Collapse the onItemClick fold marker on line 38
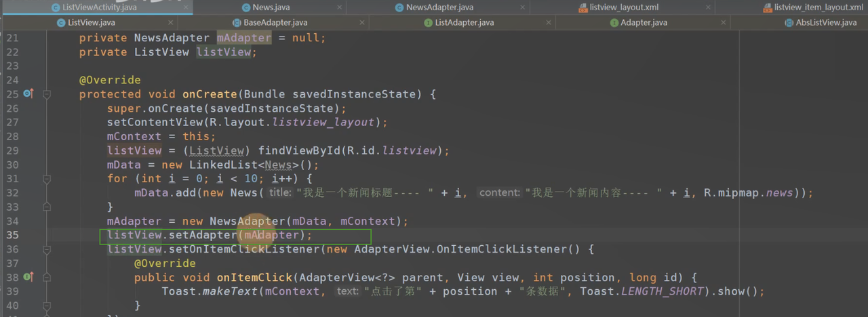868x317 pixels. [x=47, y=277]
